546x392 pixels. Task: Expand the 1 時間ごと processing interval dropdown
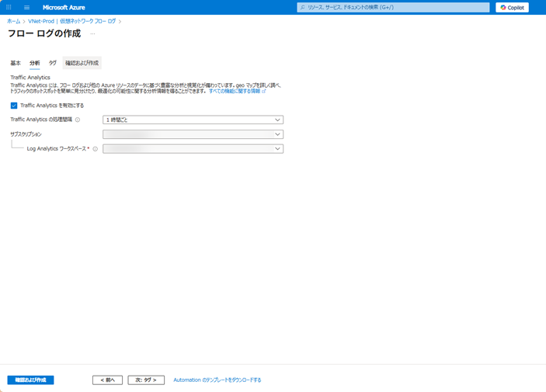193,120
